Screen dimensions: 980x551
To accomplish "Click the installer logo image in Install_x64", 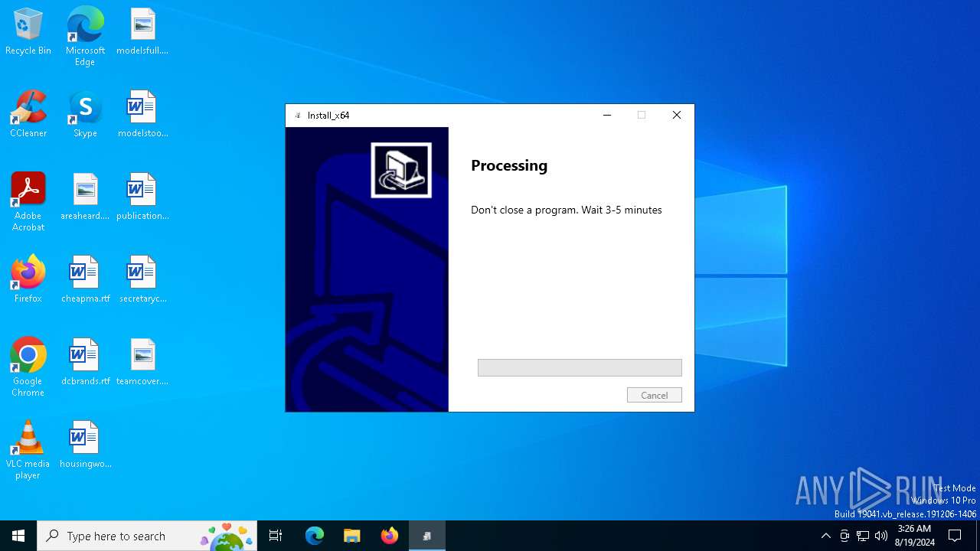I will pos(401,170).
